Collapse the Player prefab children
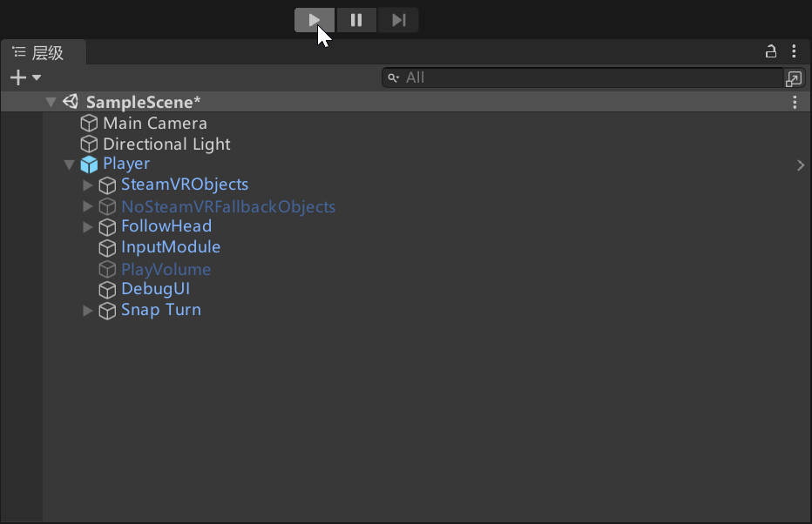This screenshot has height=524, width=812. click(69, 165)
